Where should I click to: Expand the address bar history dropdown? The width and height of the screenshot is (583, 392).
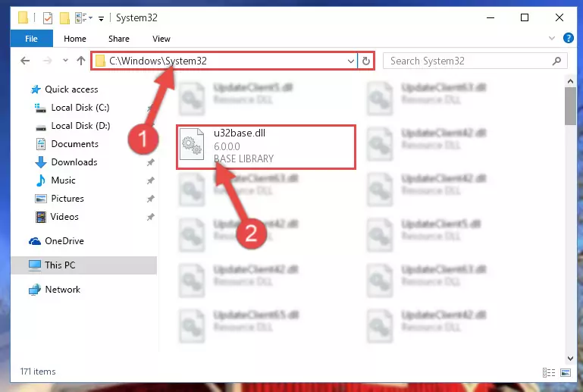[350, 61]
